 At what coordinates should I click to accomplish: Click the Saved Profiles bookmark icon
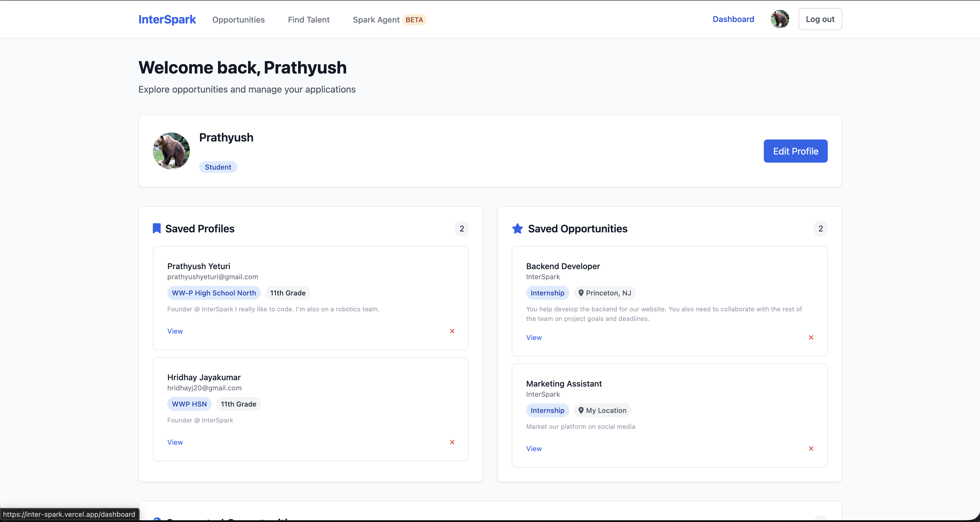pyautogui.click(x=156, y=228)
